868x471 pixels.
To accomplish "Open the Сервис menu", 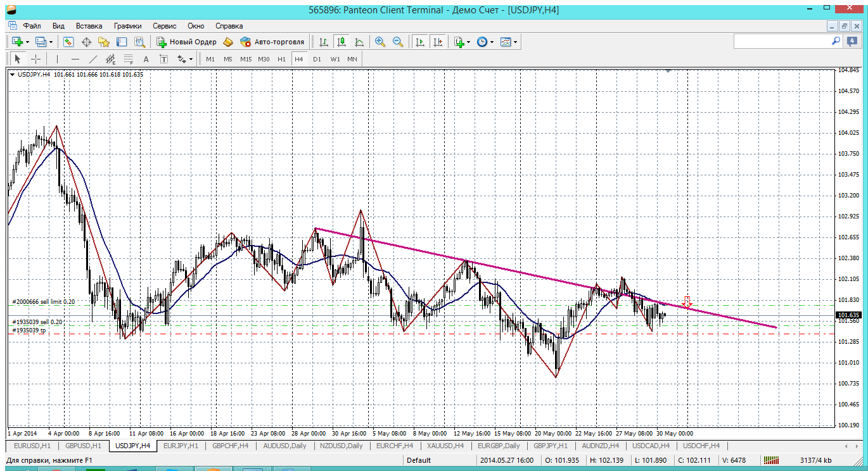I will [164, 26].
